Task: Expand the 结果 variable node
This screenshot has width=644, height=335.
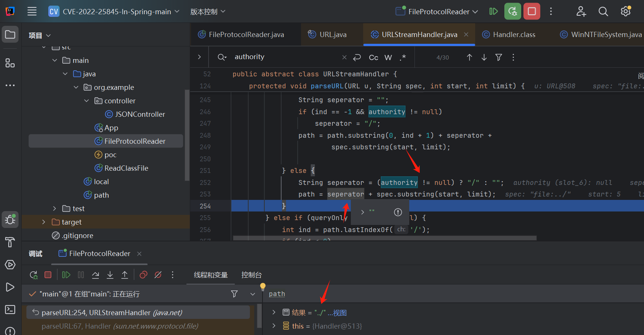Action: (x=274, y=312)
